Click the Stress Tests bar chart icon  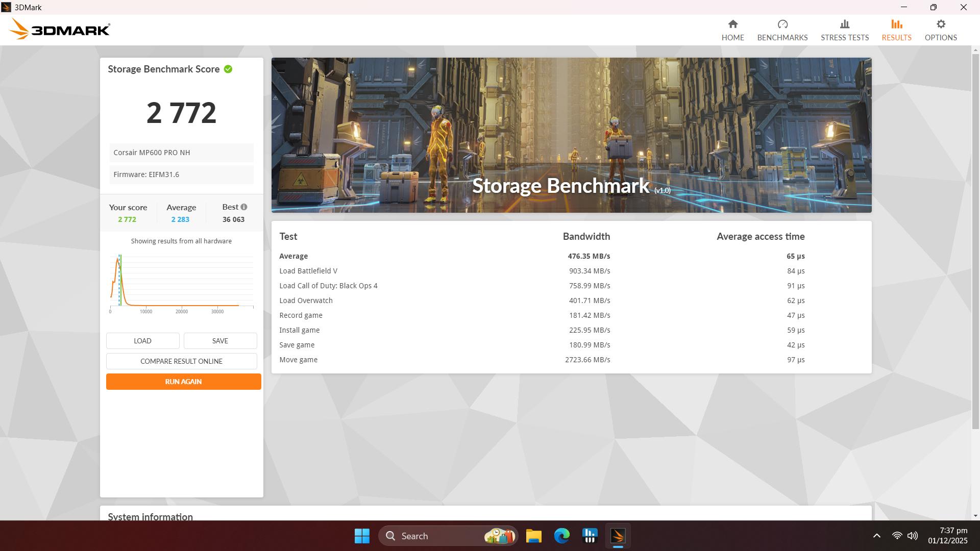845,24
